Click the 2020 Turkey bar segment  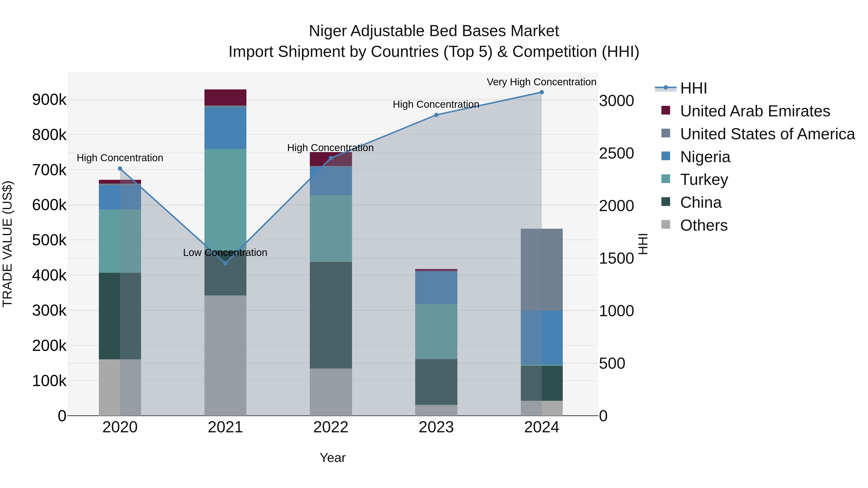(x=120, y=241)
